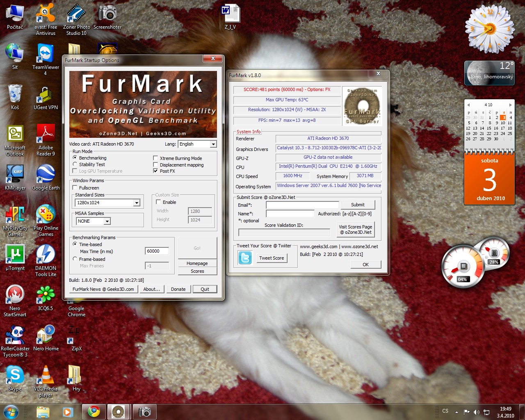
Task: Click the Submit score button
Action: 358,205
